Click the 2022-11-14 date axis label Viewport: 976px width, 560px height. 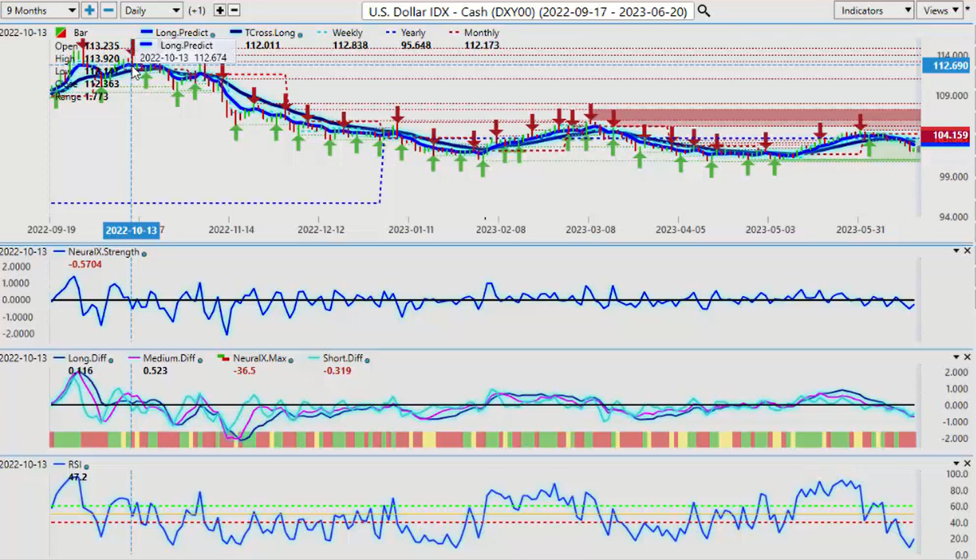click(231, 230)
